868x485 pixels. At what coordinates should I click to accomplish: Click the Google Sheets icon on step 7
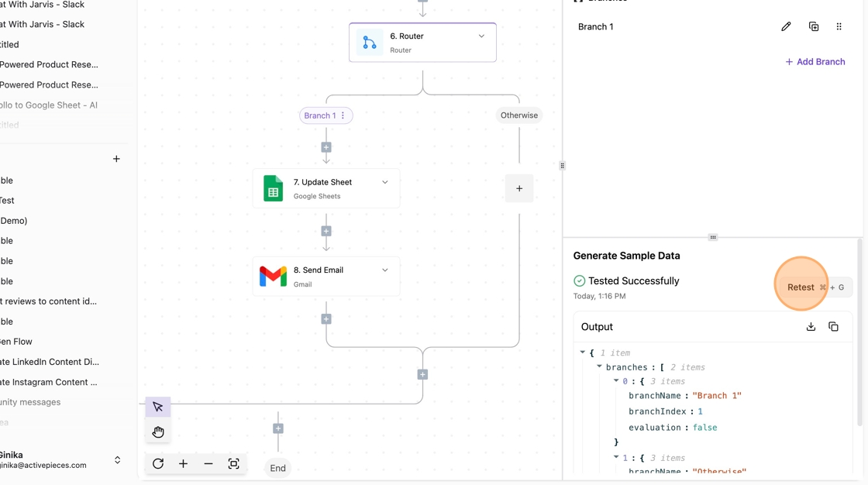click(273, 188)
